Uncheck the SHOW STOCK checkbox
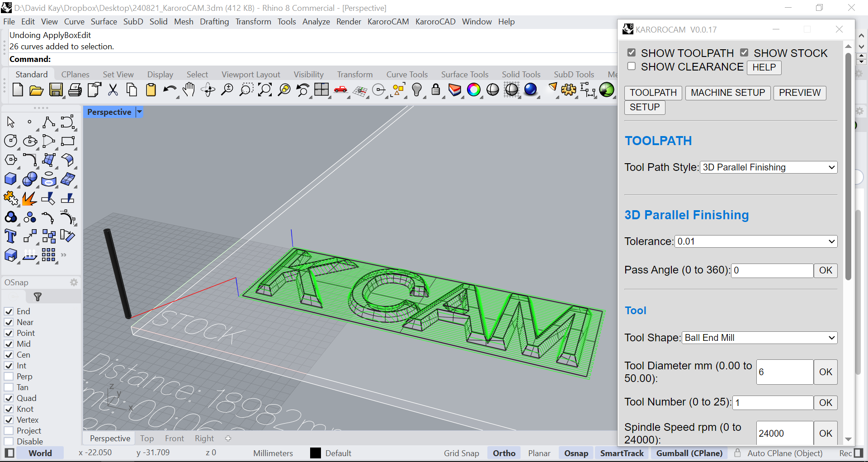Screen dimensions: 868x462 744,52
